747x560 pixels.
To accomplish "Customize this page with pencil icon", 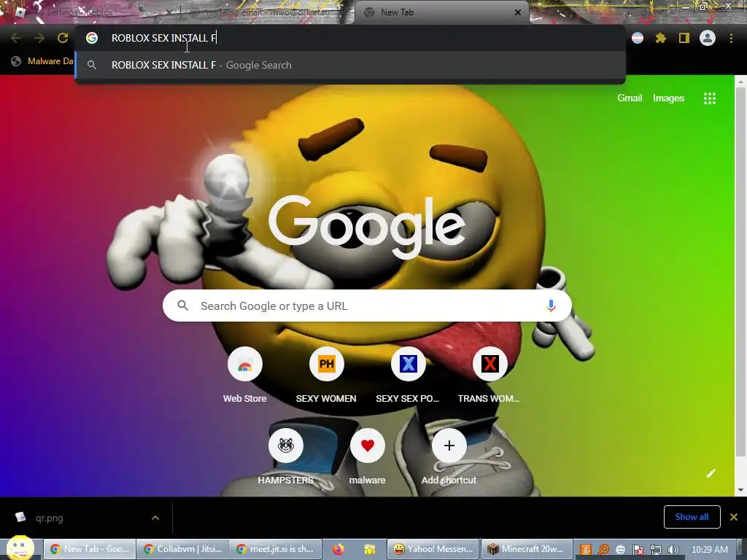I will click(x=711, y=472).
